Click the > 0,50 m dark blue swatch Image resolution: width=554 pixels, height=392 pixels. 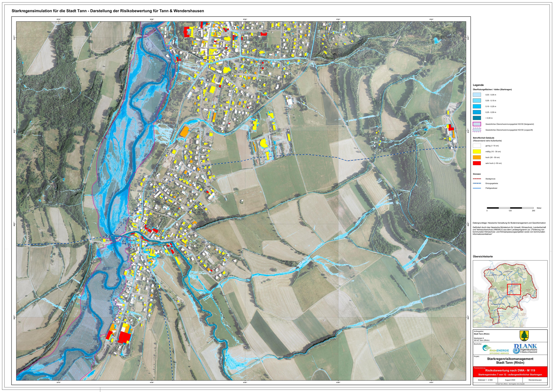point(477,118)
